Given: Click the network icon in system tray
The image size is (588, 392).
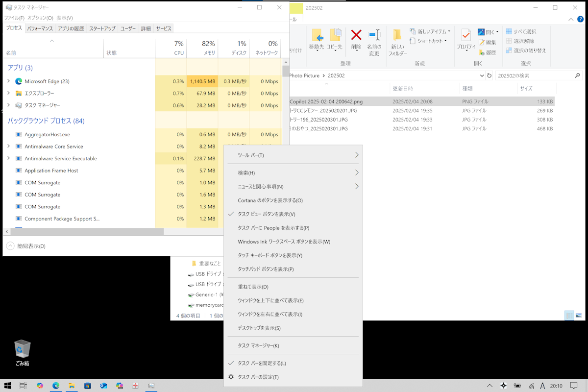Looking at the screenshot, I should coord(531,386).
